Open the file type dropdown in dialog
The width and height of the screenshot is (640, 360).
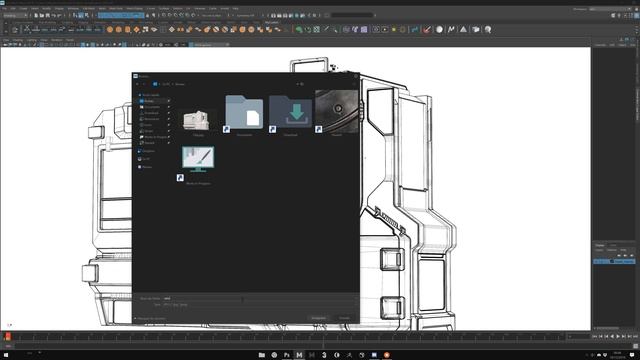(x=259, y=304)
